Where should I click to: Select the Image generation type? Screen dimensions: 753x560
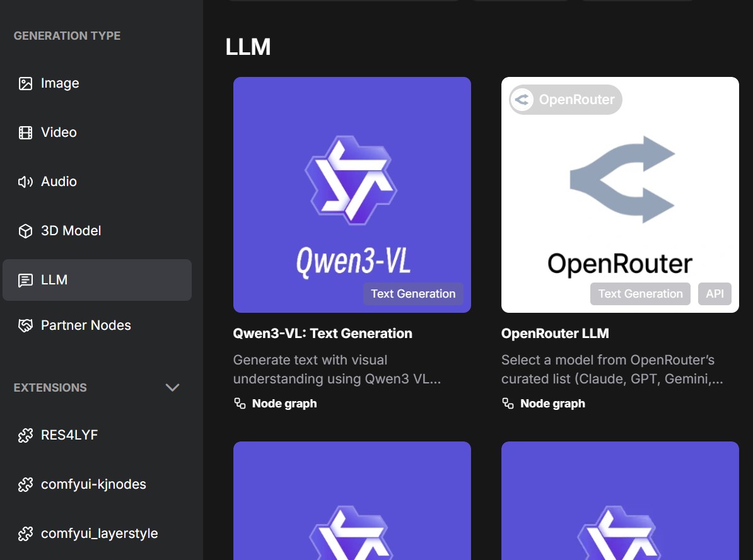[x=97, y=84]
